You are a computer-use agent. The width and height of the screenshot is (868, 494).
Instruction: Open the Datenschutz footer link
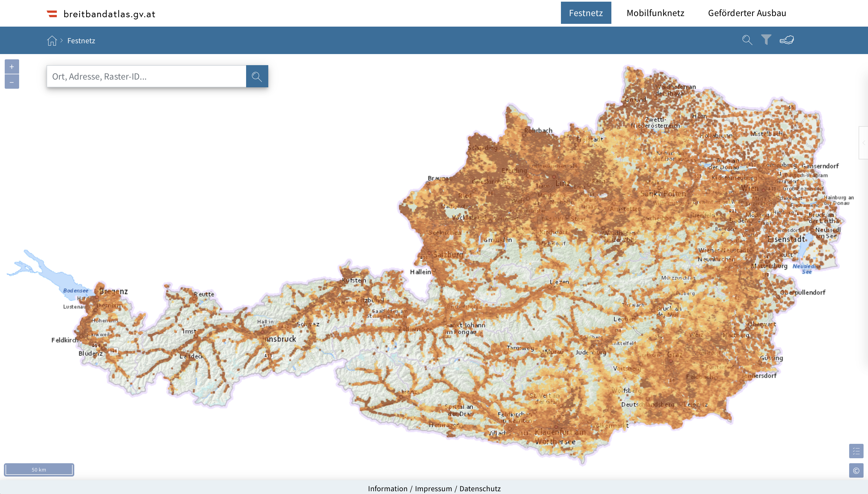[480, 488]
